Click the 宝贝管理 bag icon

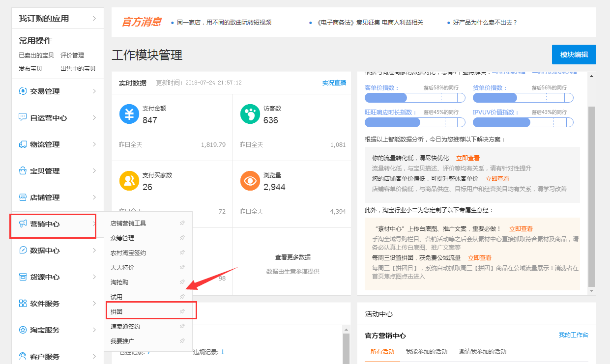click(x=23, y=171)
